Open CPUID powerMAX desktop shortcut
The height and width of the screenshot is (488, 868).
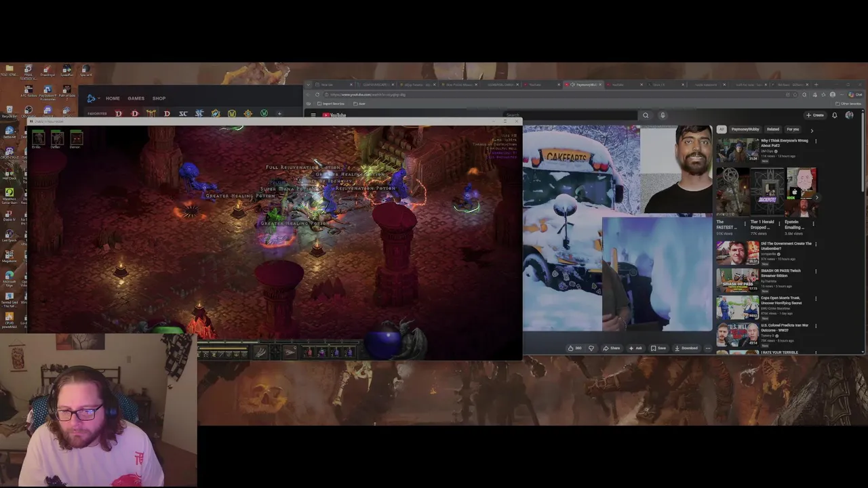pos(9,319)
